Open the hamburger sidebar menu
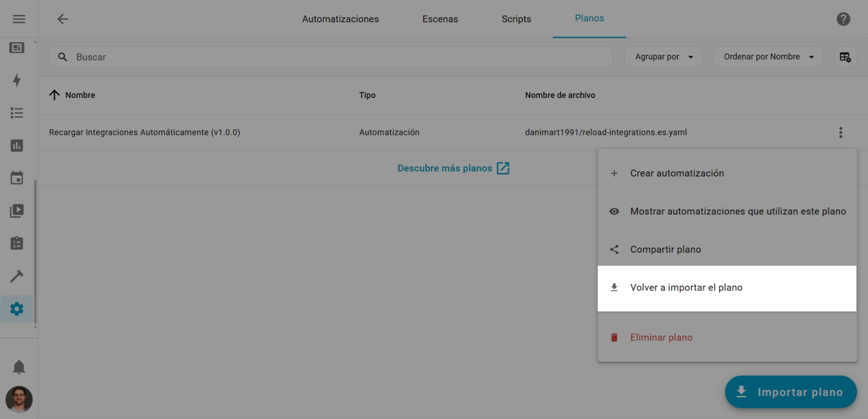 [19, 19]
